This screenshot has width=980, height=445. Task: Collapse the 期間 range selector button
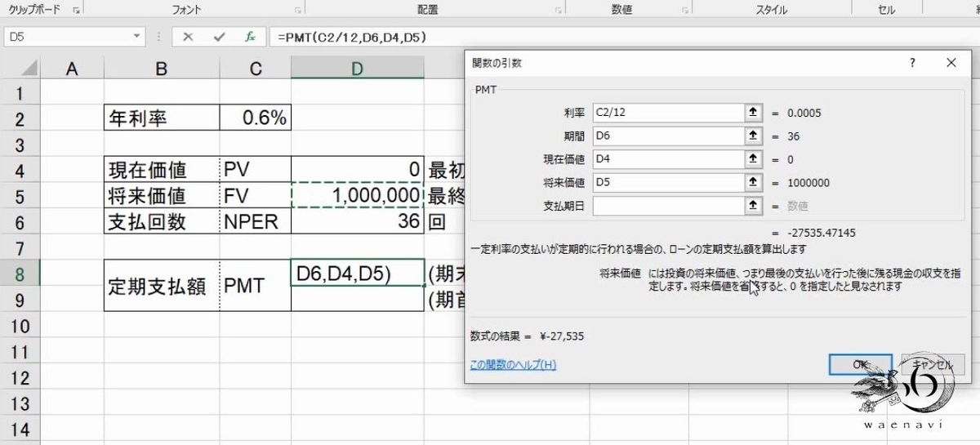click(752, 136)
